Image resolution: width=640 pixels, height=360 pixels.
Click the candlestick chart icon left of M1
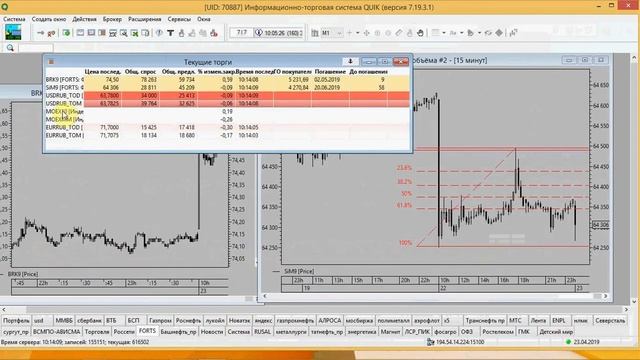(x=315, y=33)
